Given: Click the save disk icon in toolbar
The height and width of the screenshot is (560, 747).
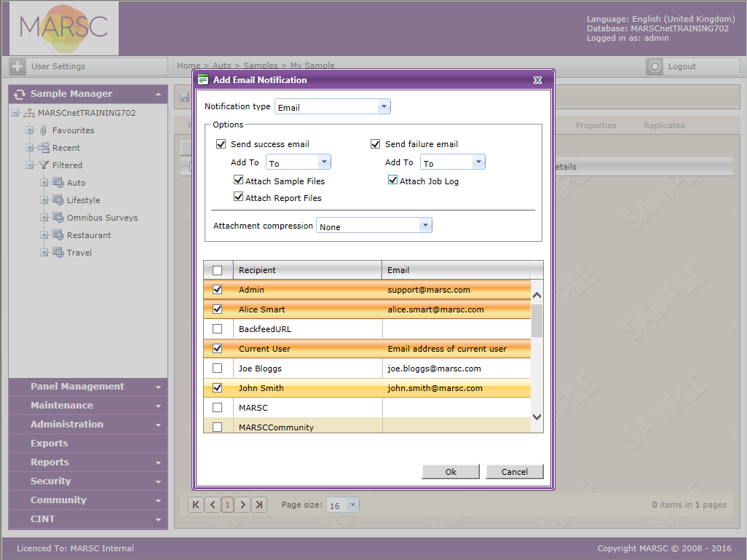Looking at the screenshot, I should [x=184, y=98].
